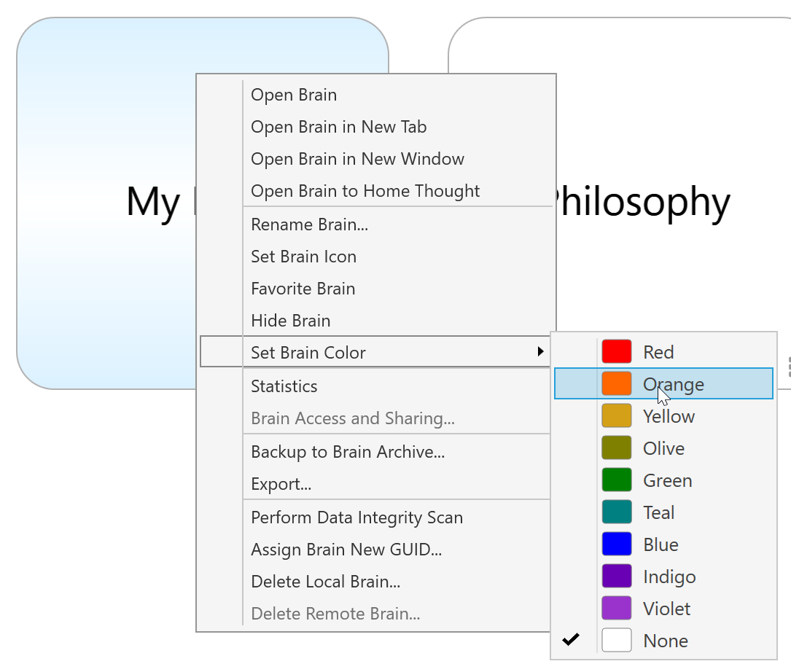This screenshot has width=791, height=672.
Task: Click Open Brain in New Tab
Action: tap(338, 127)
